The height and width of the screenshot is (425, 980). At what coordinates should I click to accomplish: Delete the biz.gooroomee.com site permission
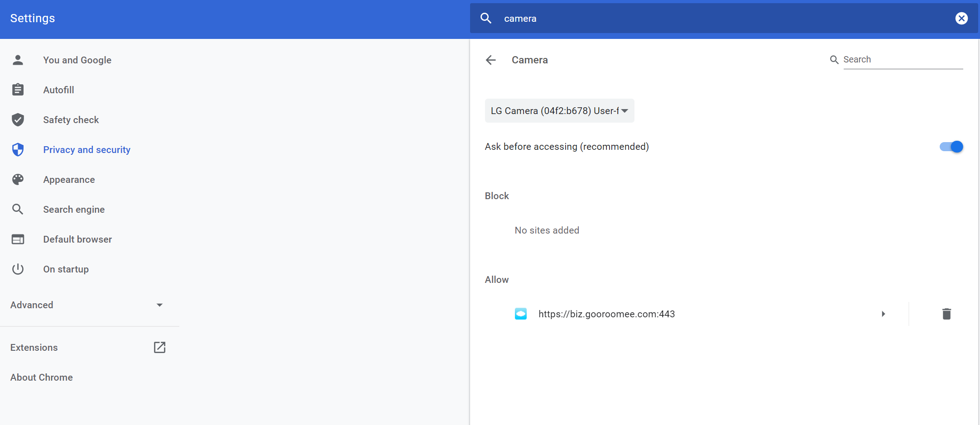[x=946, y=314]
